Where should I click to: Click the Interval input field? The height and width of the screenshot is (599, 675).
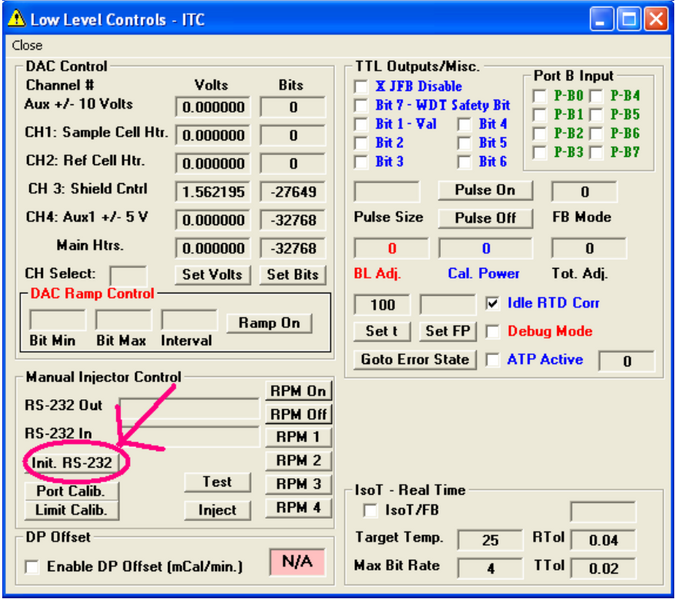click(x=189, y=320)
